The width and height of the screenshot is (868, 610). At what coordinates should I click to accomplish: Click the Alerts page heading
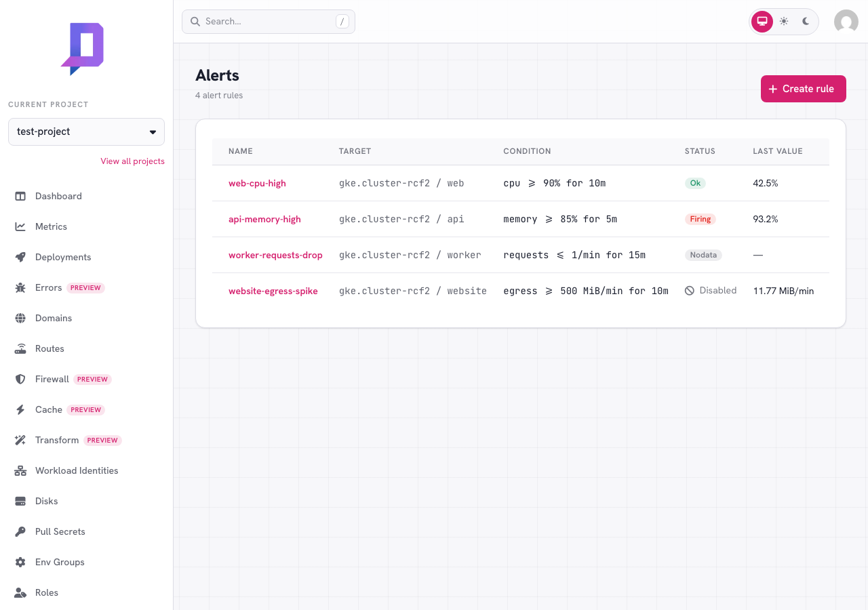(217, 75)
